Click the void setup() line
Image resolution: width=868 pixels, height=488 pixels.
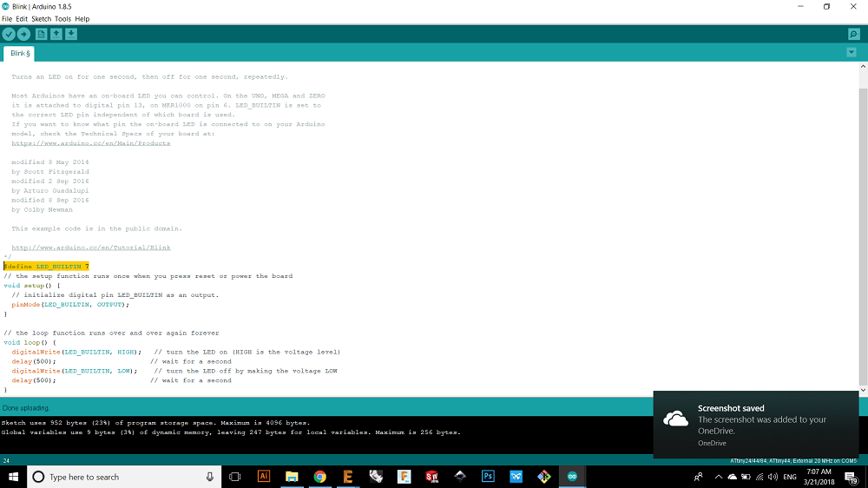coord(31,286)
